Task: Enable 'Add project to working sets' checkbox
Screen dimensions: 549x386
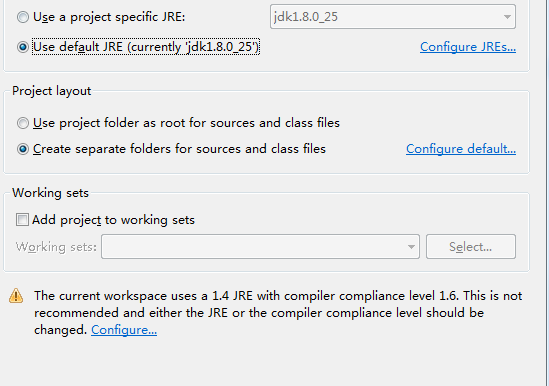Action: pos(22,220)
